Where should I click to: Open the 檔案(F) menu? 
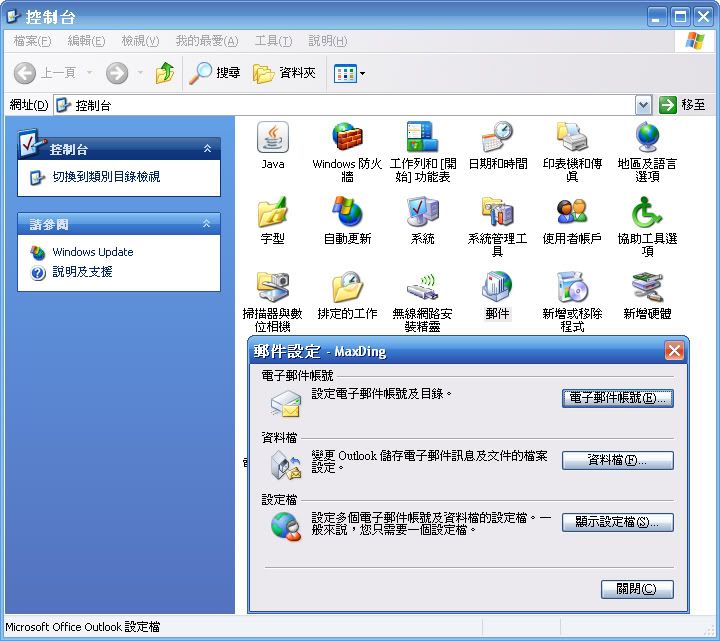coord(32,41)
